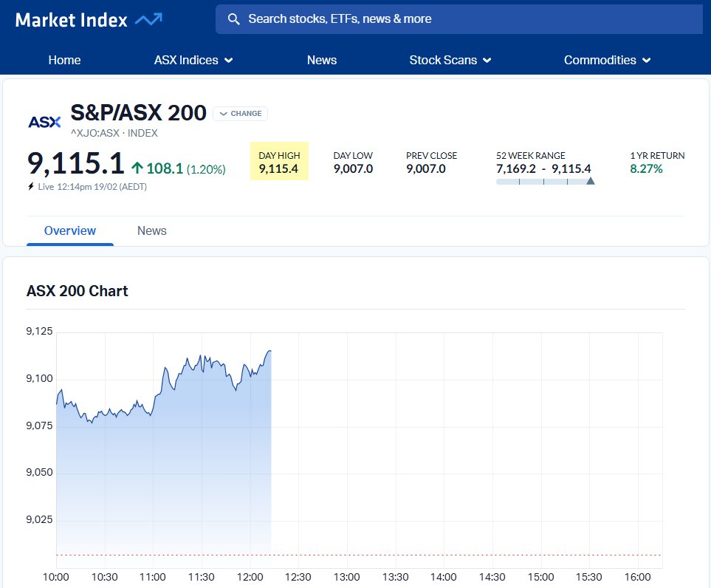This screenshot has width=711, height=588.
Task: Select Home in the navigation bar
Action: tap(64, 60)
